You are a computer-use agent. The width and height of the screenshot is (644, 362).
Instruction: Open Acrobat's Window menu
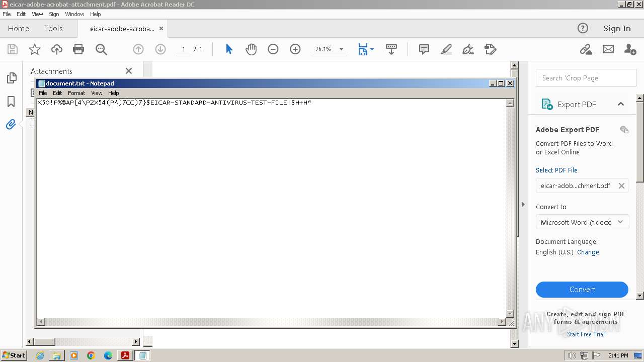pyautogui.click(x=74, y=14)
